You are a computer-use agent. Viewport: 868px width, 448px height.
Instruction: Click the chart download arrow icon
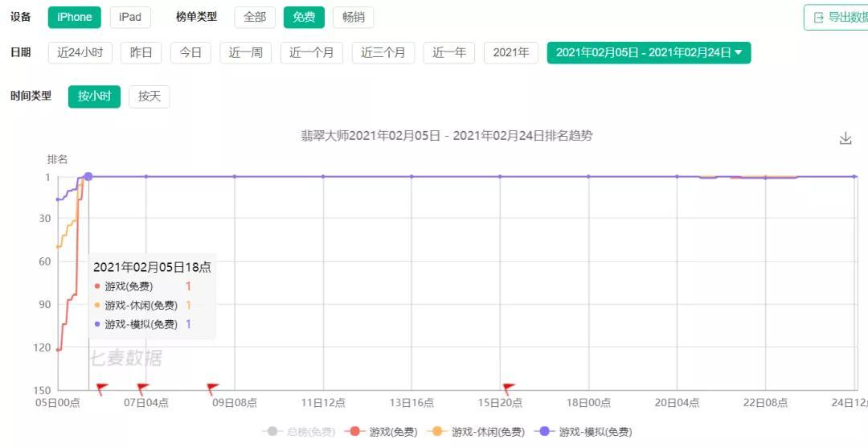tap(845, 138)
